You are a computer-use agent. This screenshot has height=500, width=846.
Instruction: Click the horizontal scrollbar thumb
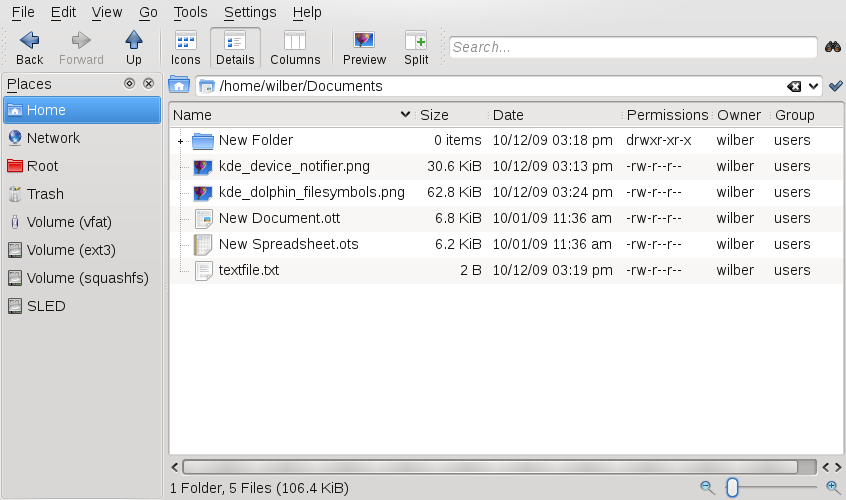click(490, 467)
